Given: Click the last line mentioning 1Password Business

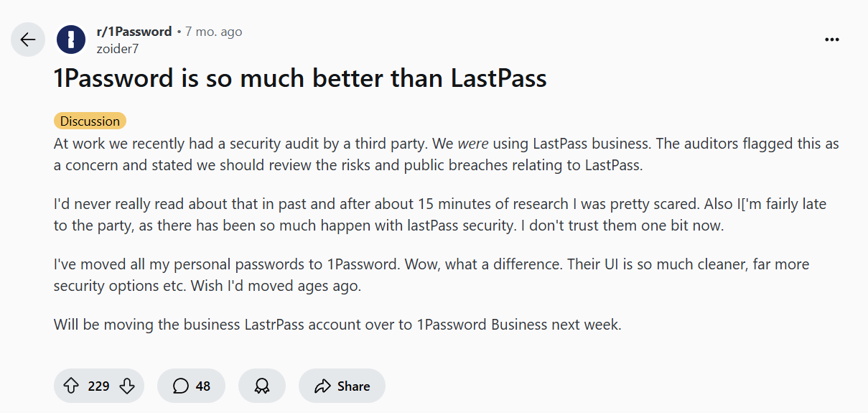Looking at the screenshot, I should (337, 325).
